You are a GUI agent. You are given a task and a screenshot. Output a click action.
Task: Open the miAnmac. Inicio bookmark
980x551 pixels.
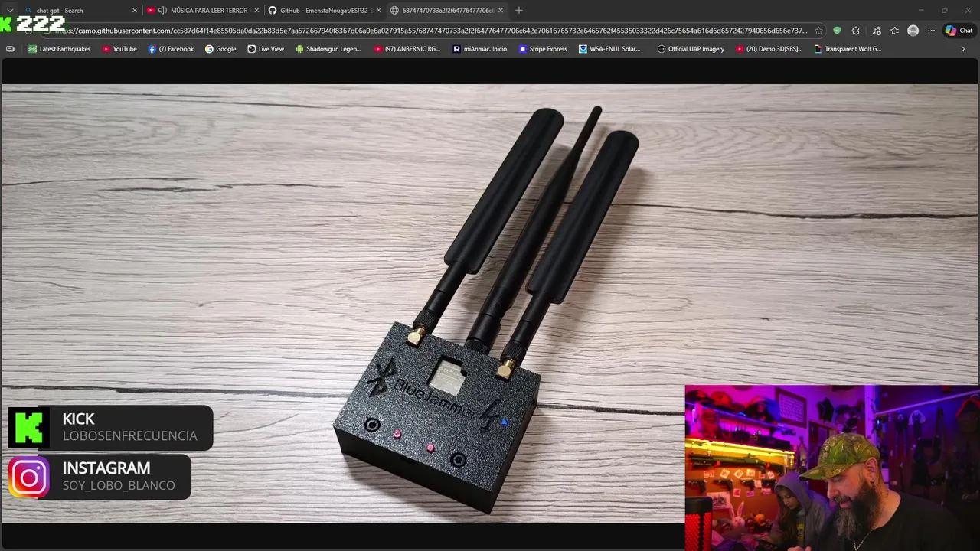tap(480, 49)
